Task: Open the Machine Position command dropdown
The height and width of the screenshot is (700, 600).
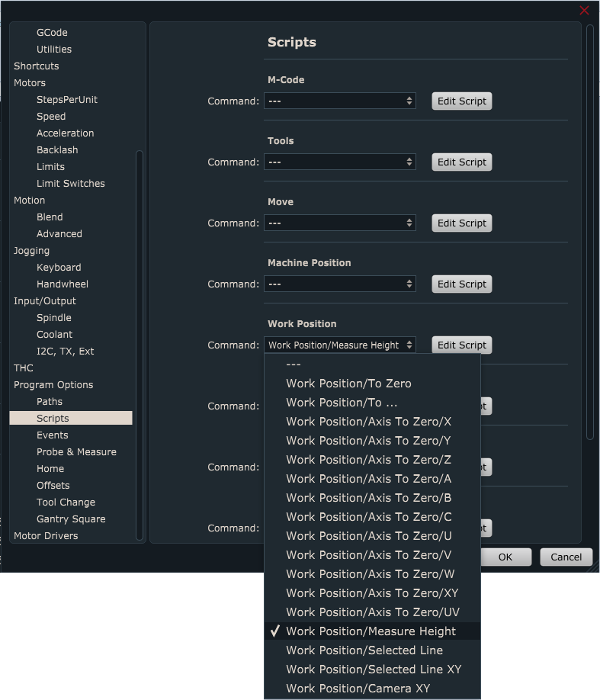Action: pyautogui.click(x=339, y=284)
